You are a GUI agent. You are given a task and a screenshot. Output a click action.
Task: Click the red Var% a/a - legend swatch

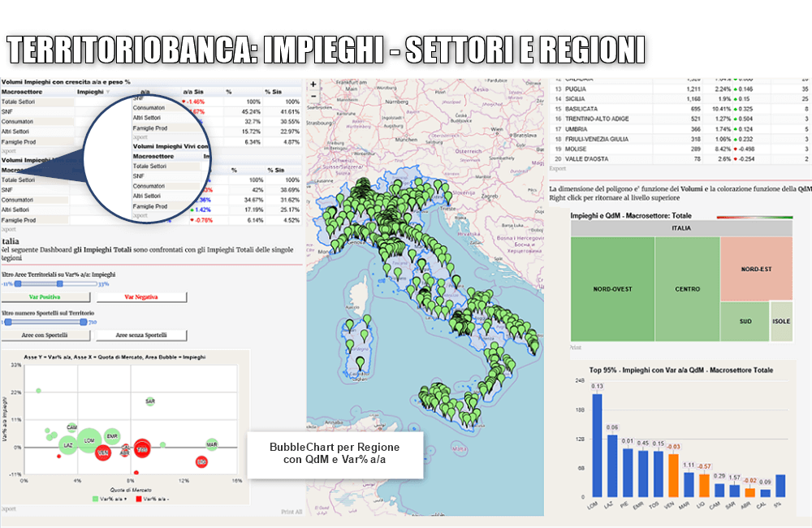[139, 499]
